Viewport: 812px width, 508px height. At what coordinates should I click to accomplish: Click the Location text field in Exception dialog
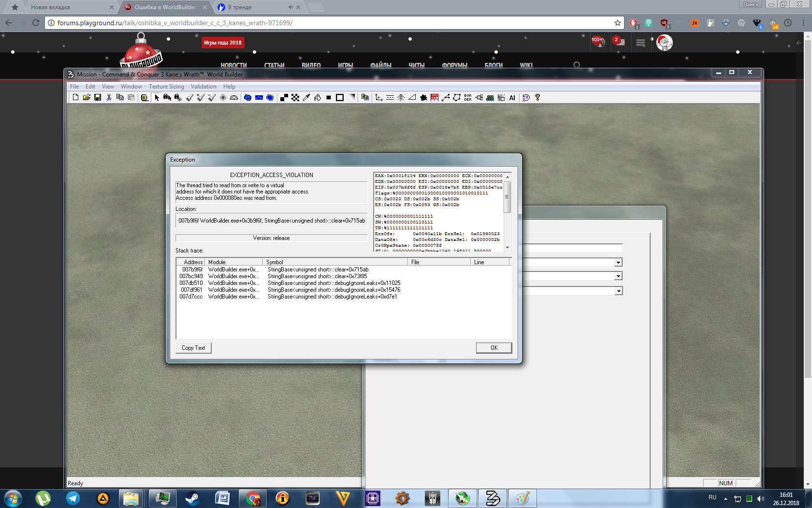(272, 221)
